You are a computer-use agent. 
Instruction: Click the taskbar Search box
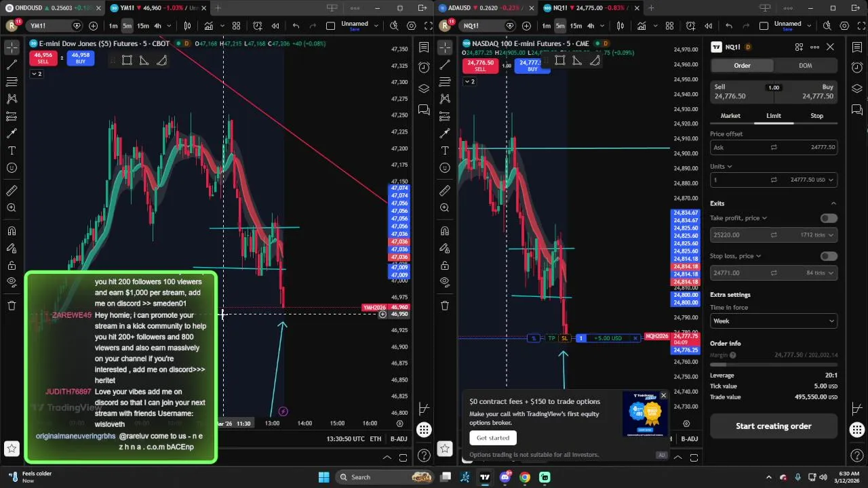[x=384, y=477]
